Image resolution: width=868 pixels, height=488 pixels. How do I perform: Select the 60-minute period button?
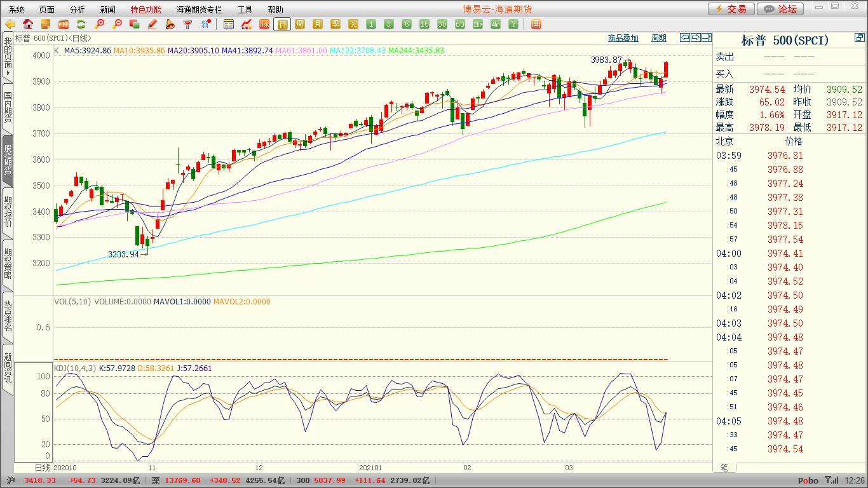coord(460,24)
